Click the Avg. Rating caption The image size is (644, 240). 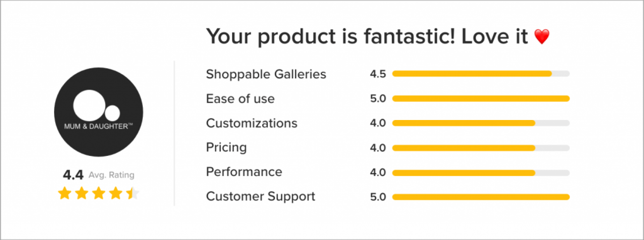pyautogui.click(x=112, y=175)
